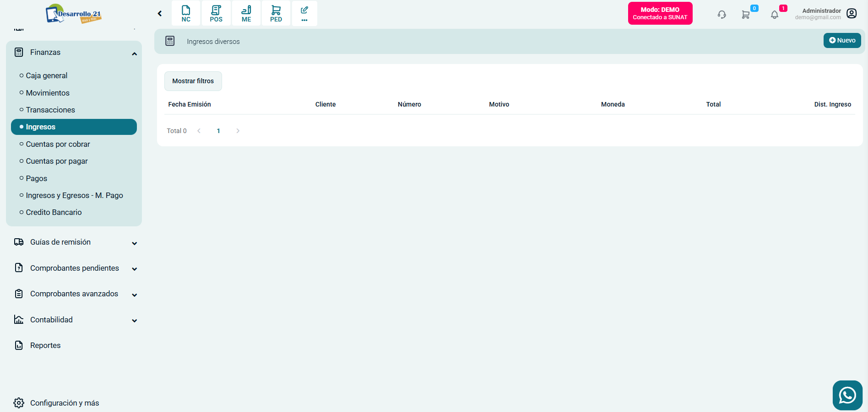Go to Caja general
The height and width of the screenshot is (412, 868).
point(47,75)
